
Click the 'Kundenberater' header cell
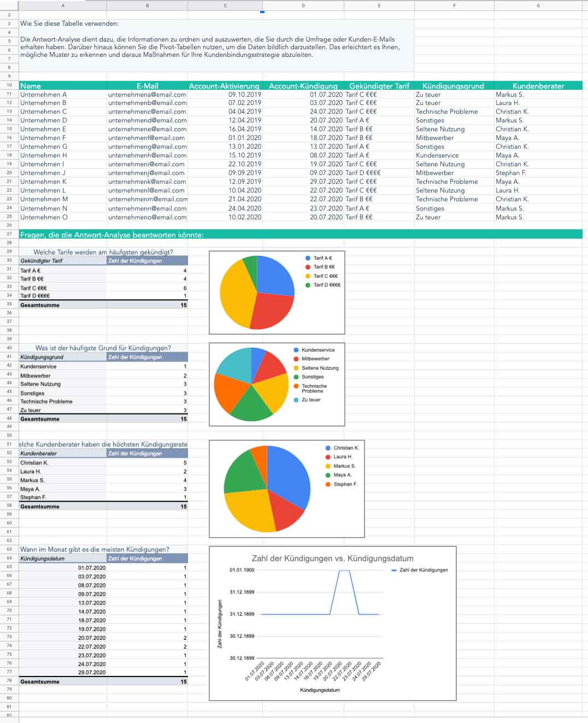pos(538,85)
